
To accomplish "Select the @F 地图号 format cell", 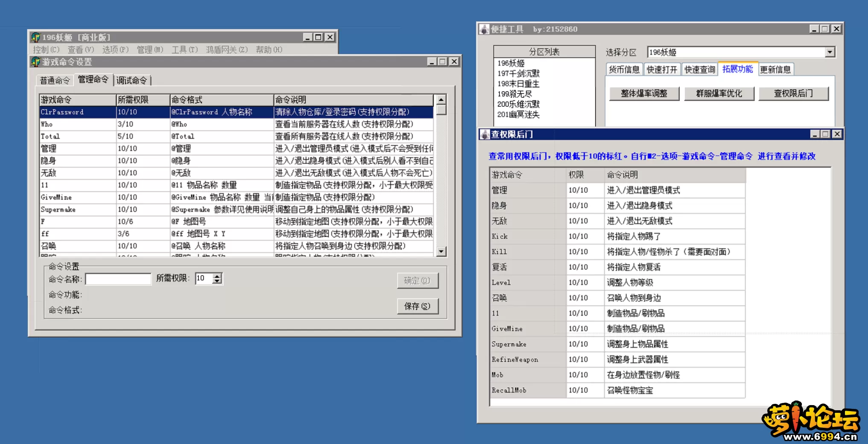I will coord(222,222).
